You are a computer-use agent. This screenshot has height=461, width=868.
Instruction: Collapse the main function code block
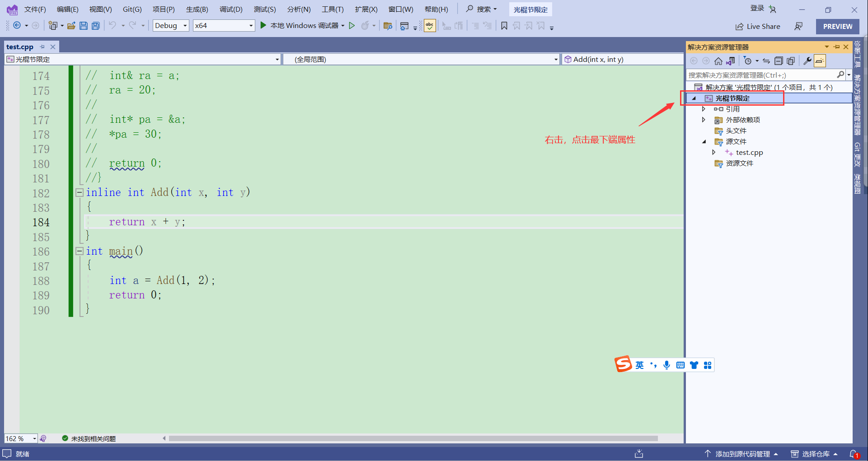pyautogui.click(x=80, y=251)
